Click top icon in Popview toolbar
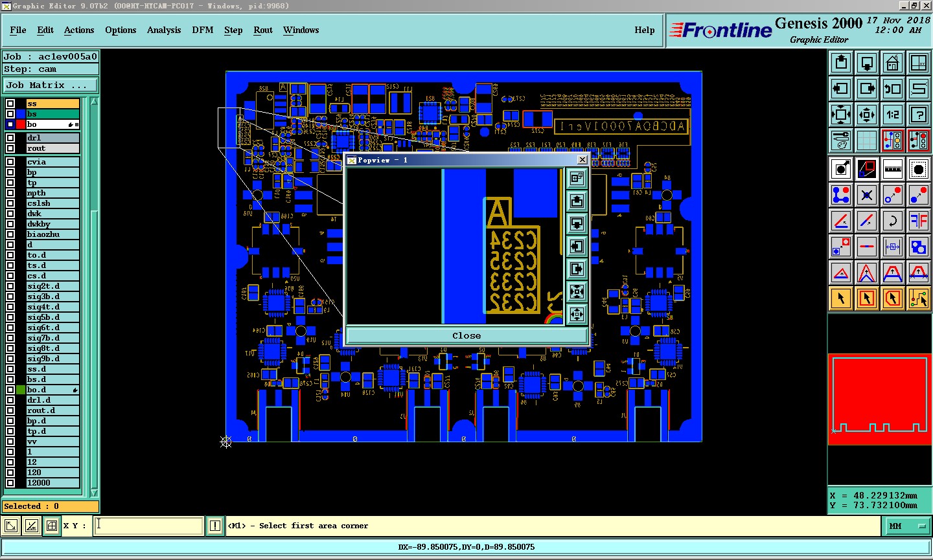 point(577,178)
